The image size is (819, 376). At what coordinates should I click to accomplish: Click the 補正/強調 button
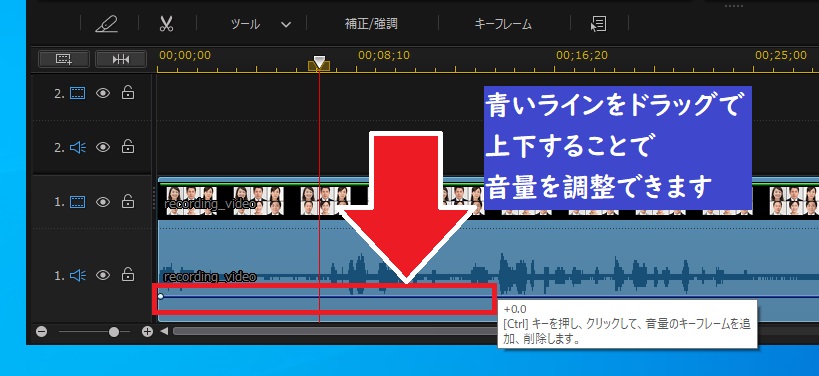(x=371, y=24)
